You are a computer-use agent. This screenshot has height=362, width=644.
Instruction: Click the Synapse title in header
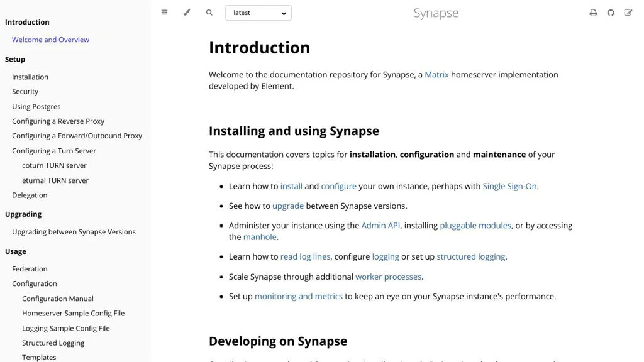pyautogui.click(x=436, y=13)
